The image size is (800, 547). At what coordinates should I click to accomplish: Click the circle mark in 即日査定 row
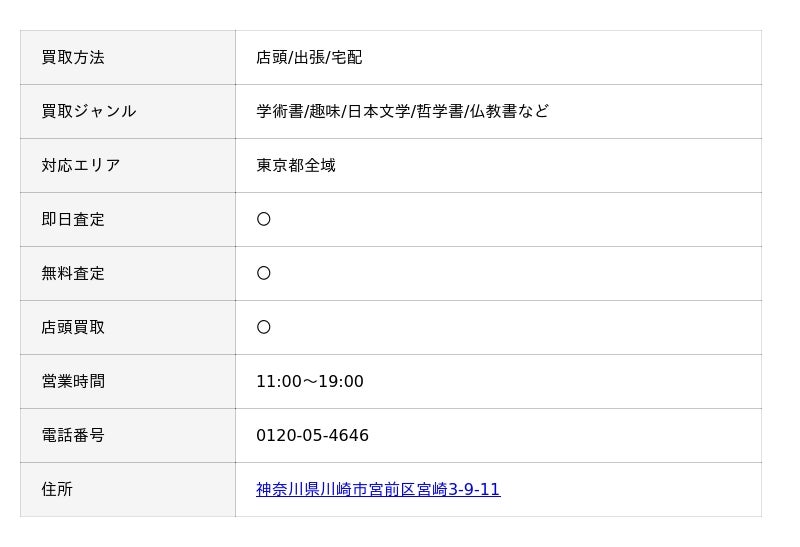click(x=264, y=219)
